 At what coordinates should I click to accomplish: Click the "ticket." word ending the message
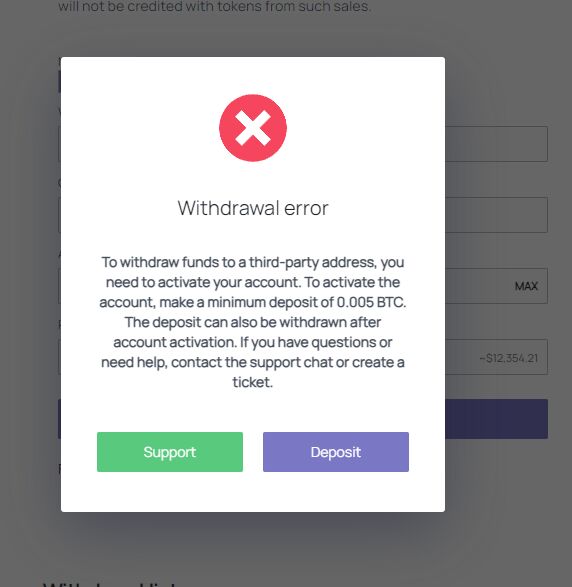point(253,382)
